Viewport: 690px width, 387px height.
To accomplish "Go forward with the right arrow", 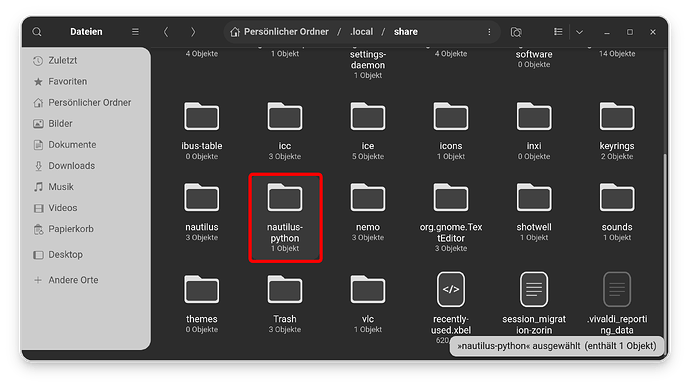I will pyautogui.click(x=193, y=32).
